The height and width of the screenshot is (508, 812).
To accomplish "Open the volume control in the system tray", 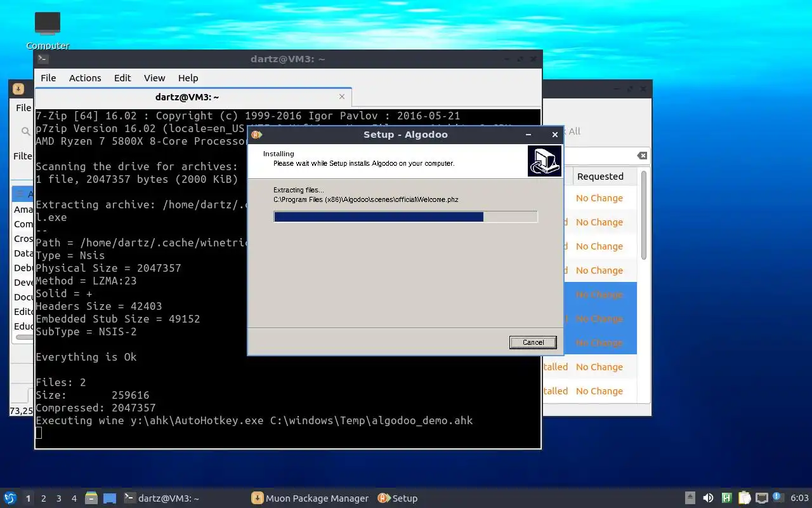I will (709, 498).
